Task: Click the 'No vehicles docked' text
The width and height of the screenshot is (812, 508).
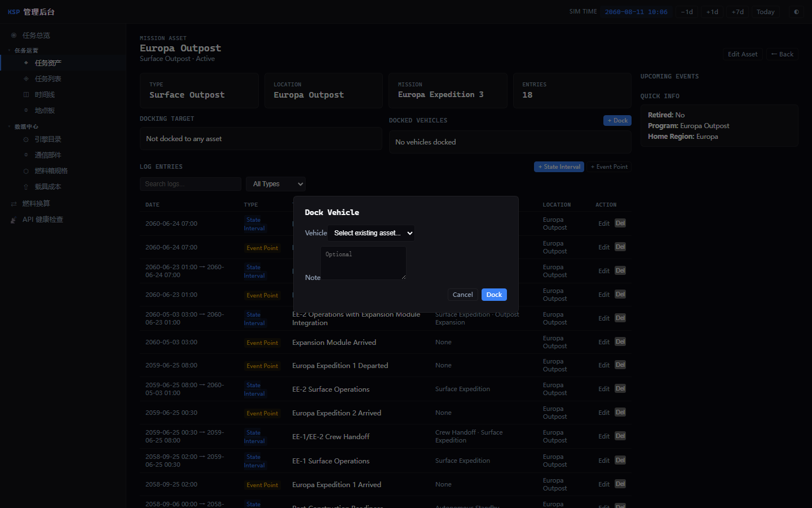Action: click(426, 142)
